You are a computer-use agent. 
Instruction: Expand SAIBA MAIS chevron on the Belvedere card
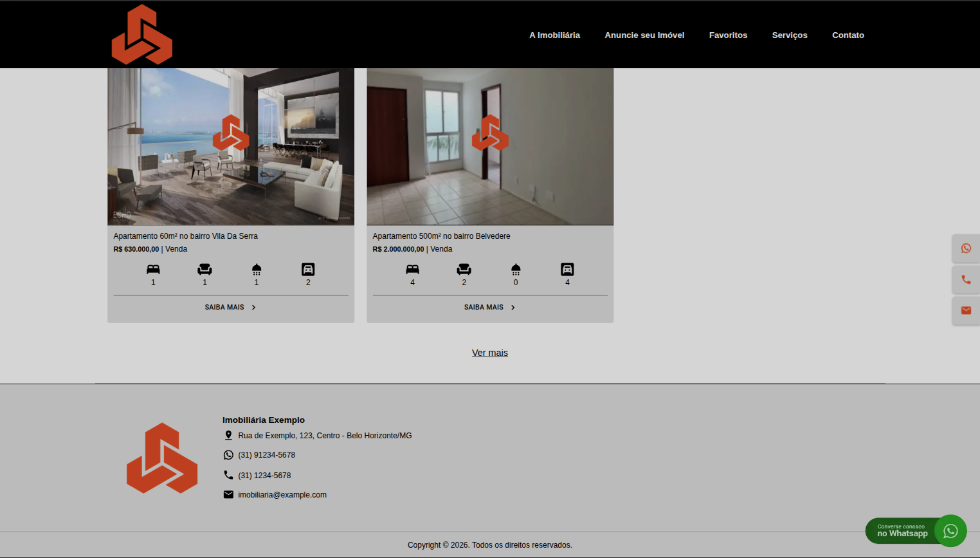(513, 307)
